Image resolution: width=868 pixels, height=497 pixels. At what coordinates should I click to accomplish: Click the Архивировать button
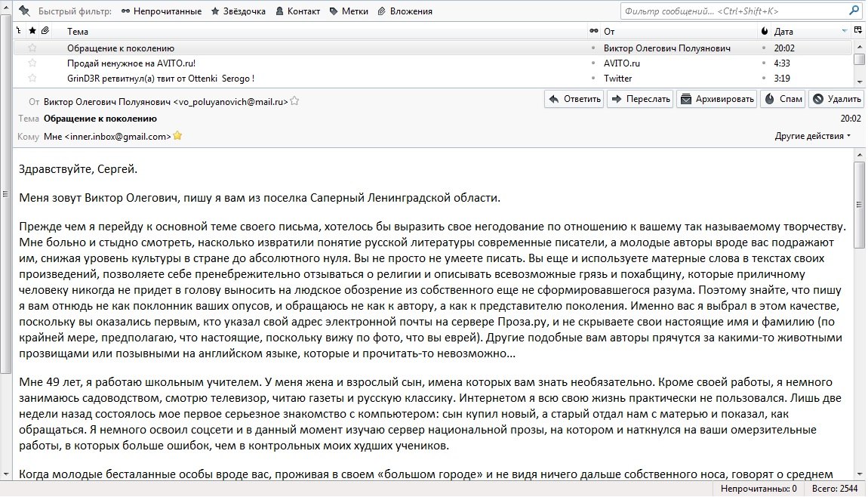[x=717, y=99]
